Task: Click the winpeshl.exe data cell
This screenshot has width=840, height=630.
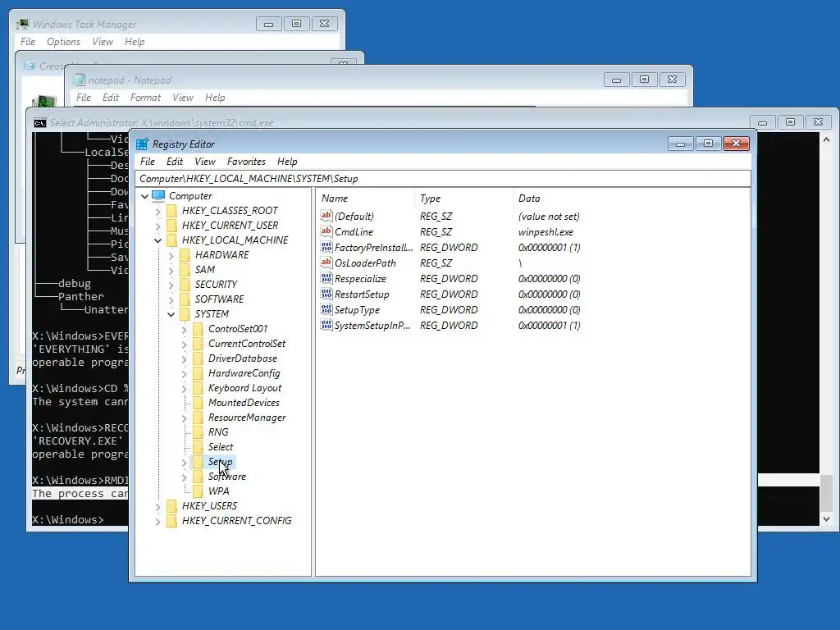Action: (546, 232)
